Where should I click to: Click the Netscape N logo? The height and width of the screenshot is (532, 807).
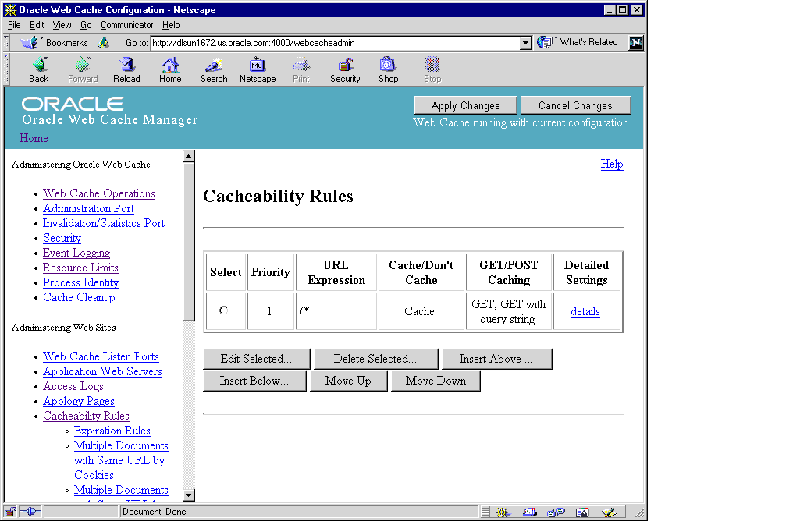pyautogui.click(x=635, y=43)
